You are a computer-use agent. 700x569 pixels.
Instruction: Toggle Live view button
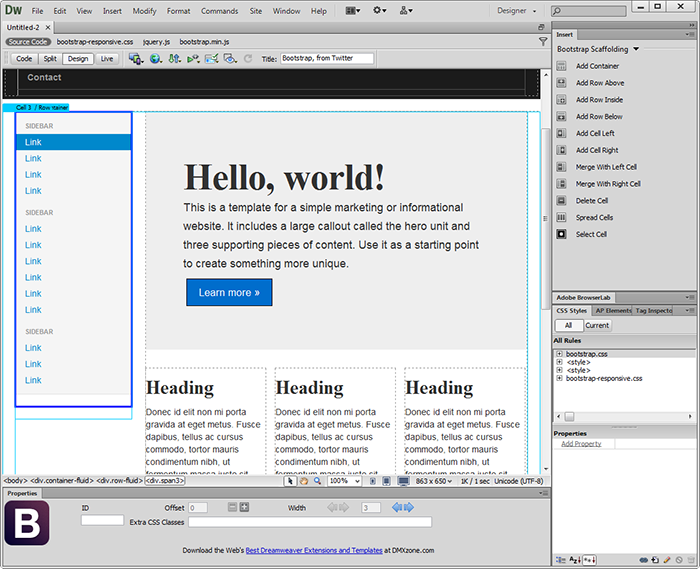[x=107, y=59]
